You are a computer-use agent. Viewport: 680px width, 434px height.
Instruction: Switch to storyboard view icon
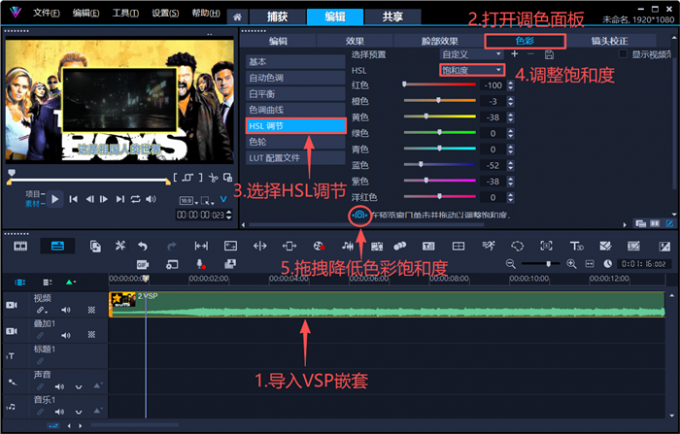pyautogui.click(x=20, y=246)
